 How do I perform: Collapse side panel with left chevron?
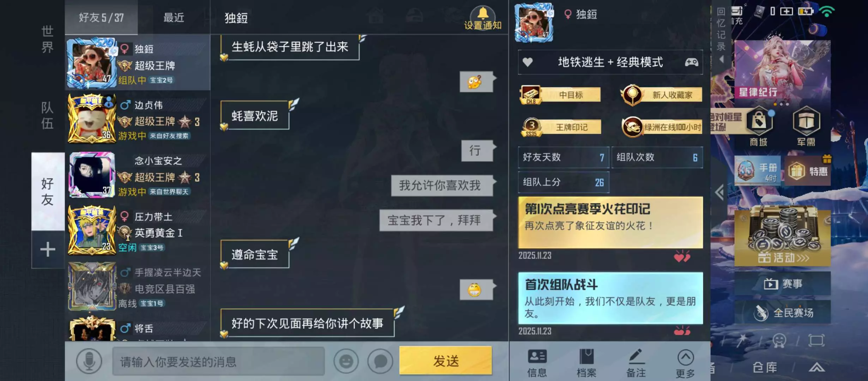(x=720, y=192)
